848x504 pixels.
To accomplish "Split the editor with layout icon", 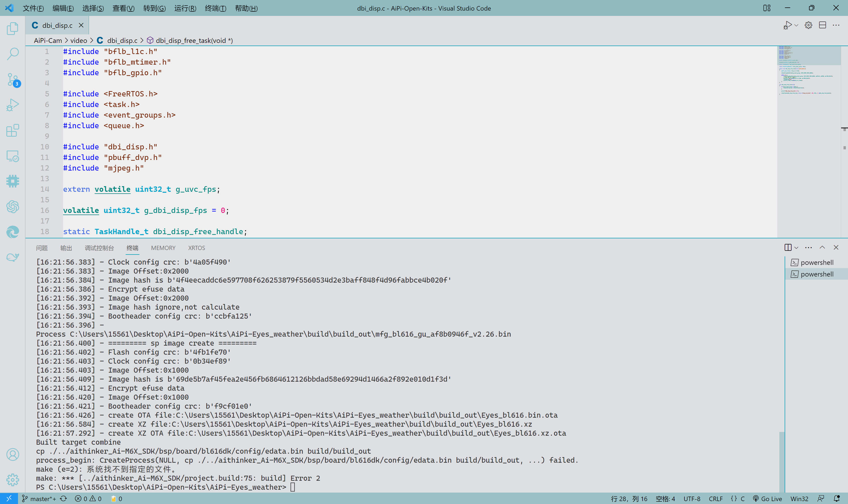I will point(823,25).
